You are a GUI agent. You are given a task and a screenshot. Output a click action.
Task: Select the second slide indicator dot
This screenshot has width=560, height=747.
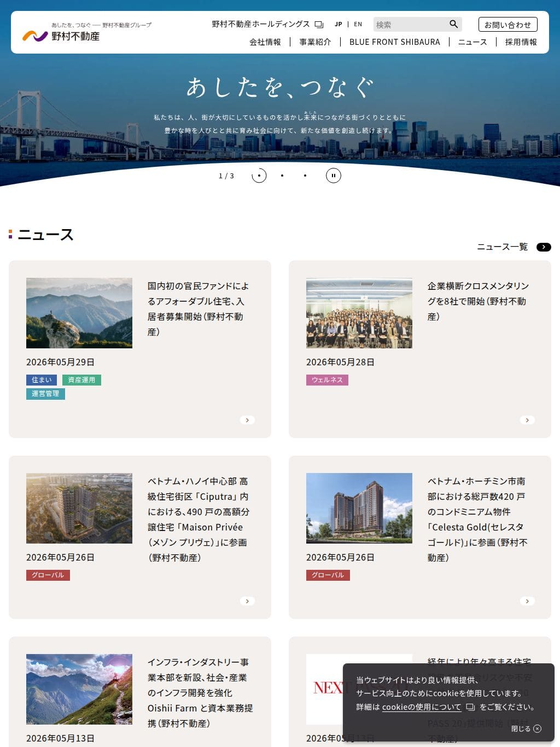pyautogui.click(x=282, y=176)
